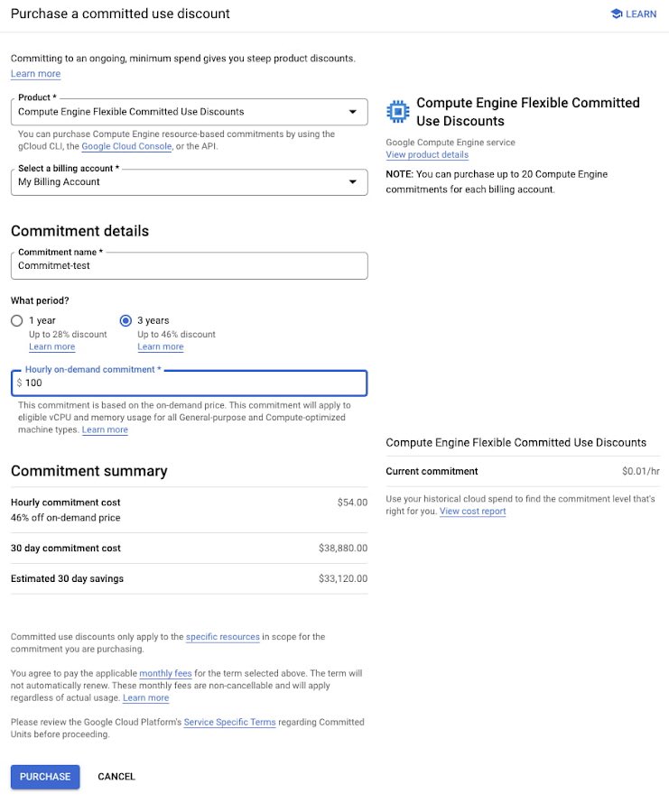Click Learn more under the 1 year option
669x812 pixels.
pos(51,347)
